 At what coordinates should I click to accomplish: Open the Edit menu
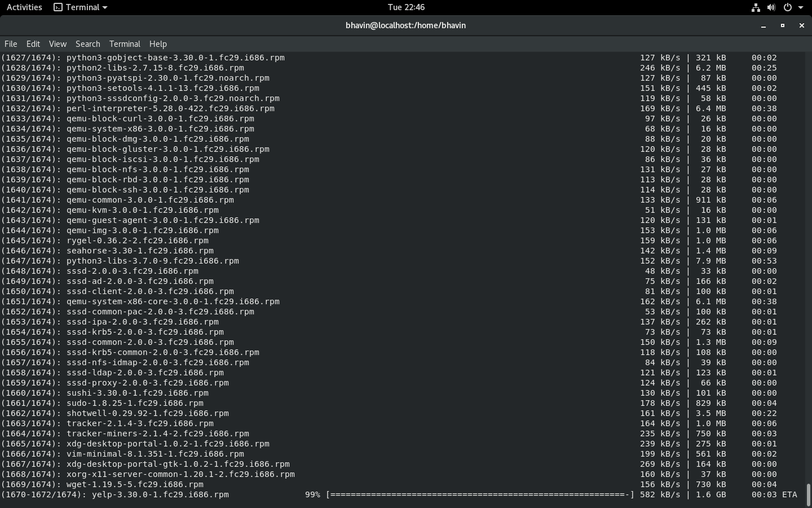[33, 43]
